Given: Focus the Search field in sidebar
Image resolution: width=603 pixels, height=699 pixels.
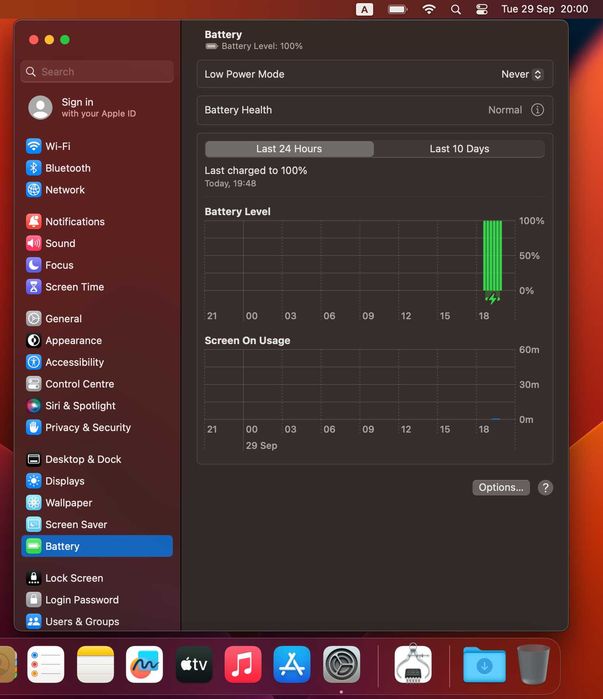Looking at the screenshot, I should [x=97, y=72].
